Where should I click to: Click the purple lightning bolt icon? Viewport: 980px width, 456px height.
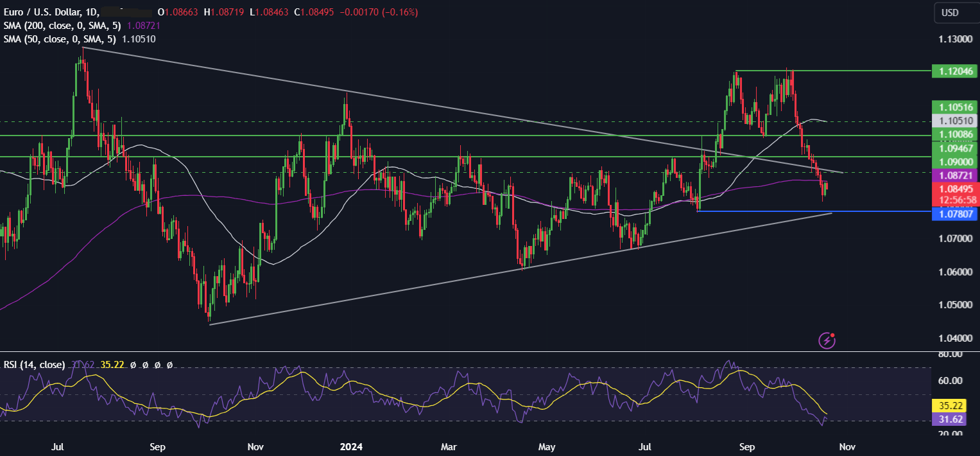[x=827, y=340]
